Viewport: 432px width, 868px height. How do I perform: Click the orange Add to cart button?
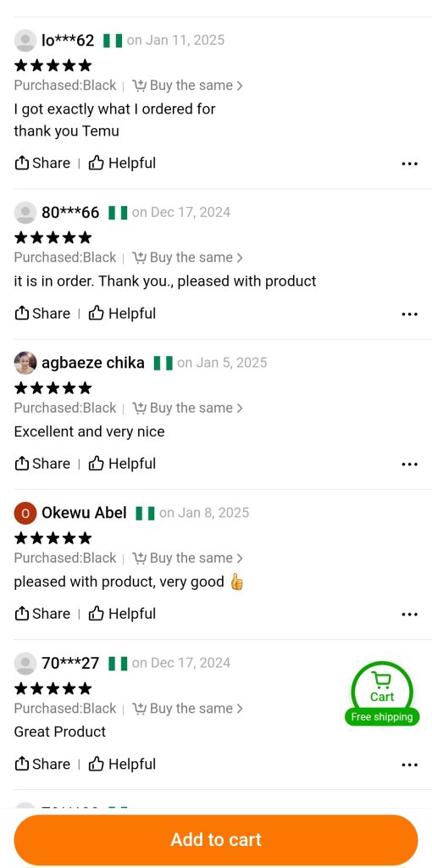click(216, 840)
